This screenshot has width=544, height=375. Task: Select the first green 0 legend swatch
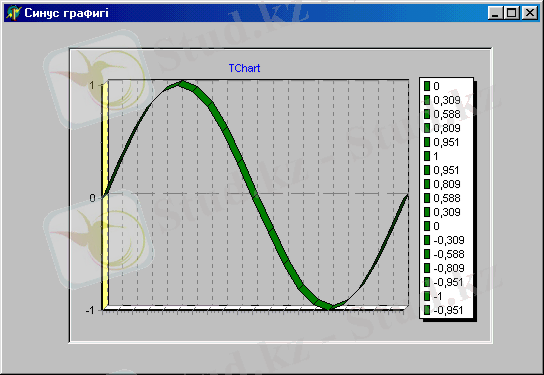coord(427,86)
